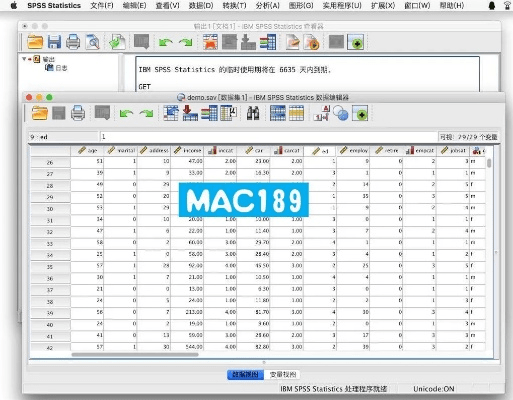Click the income cell 213.00 in row 39
Screen dimensions: 513x400
tap(187, 312)
